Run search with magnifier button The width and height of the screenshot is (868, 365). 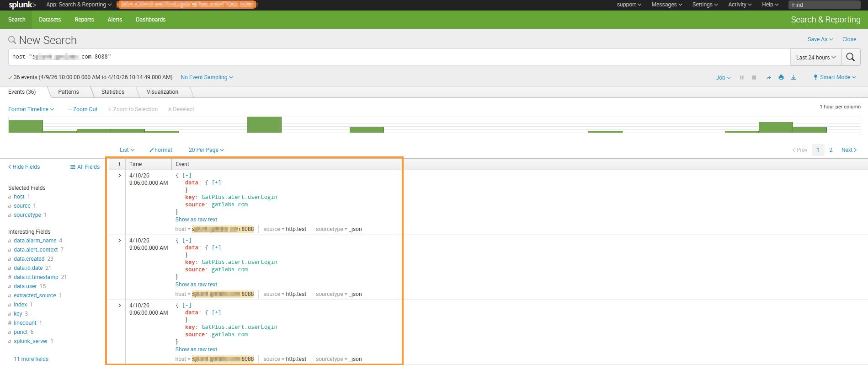pos(851,57)
